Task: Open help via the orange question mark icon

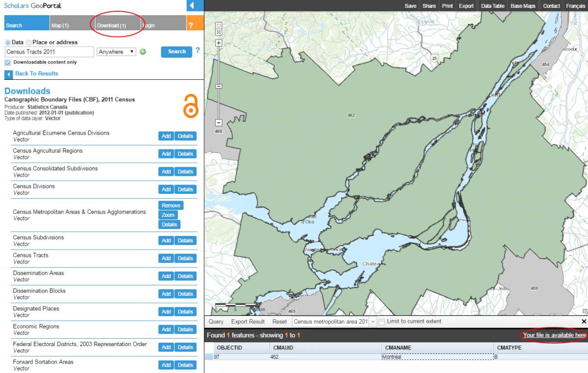Action: [195, 23]
